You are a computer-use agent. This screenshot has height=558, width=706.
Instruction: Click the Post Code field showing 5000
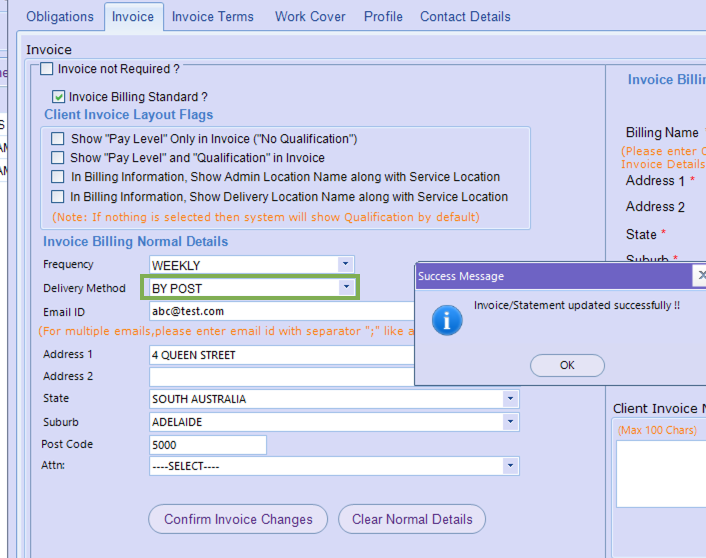coord(207,444)
